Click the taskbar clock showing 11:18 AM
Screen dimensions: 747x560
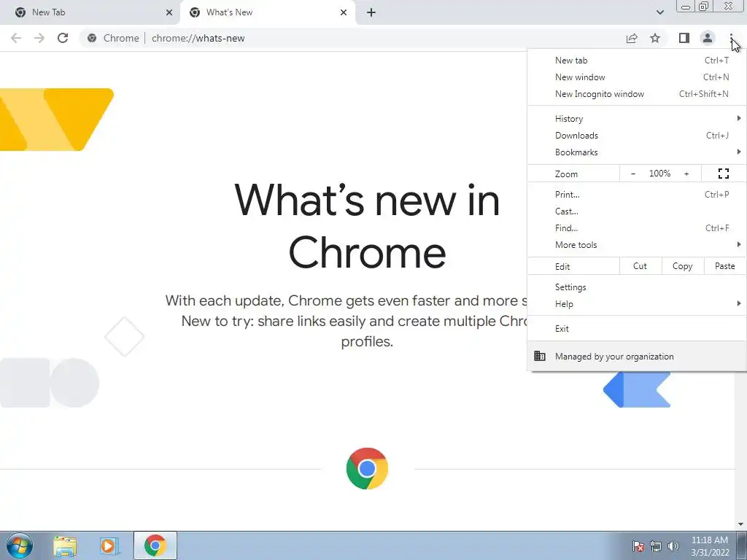pyautogui.click(x=710, y=546)
